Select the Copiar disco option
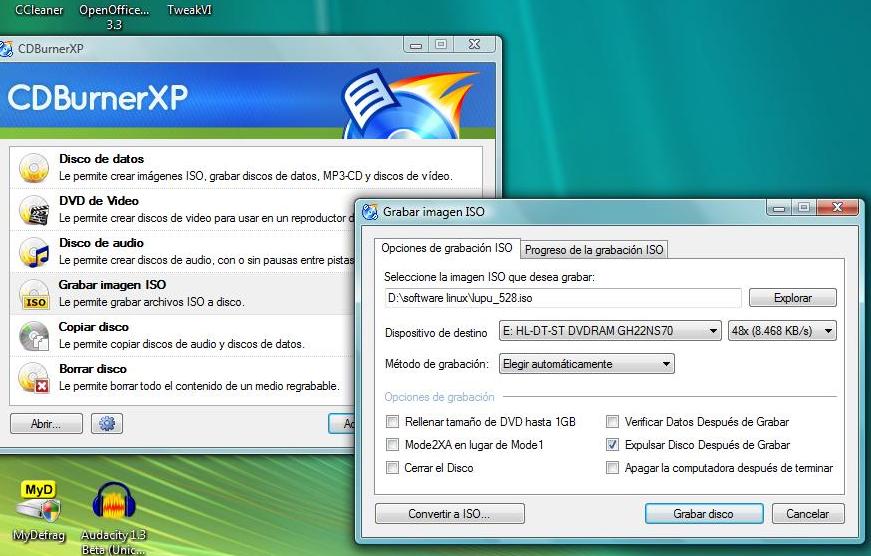This screenshot has width=871, height=556. (x=183, y=336)
